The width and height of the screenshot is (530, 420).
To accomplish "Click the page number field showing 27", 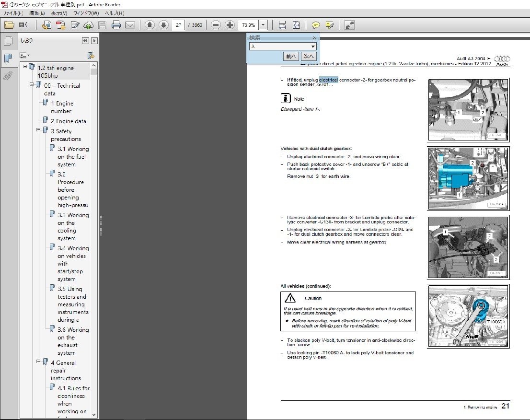I will tap(178, 25).
